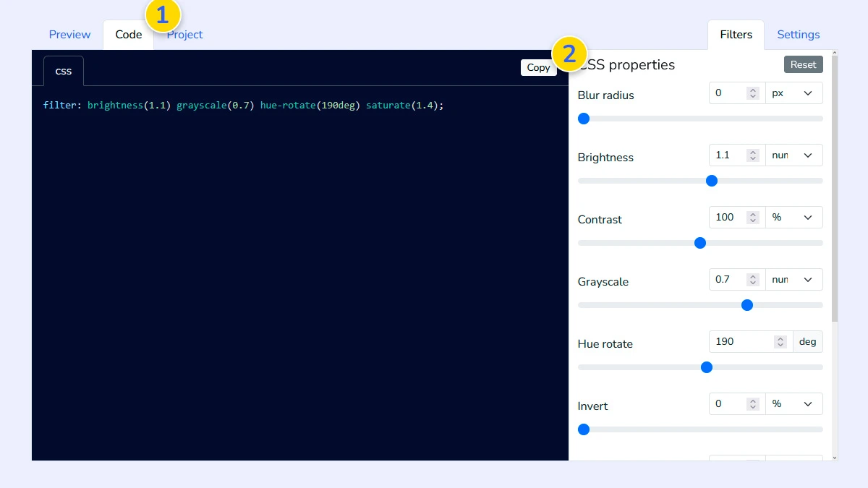The width and height of the screenshot is (868, 488).
Task: Open the Brightness unit dropdown
Action: [793, 155]
